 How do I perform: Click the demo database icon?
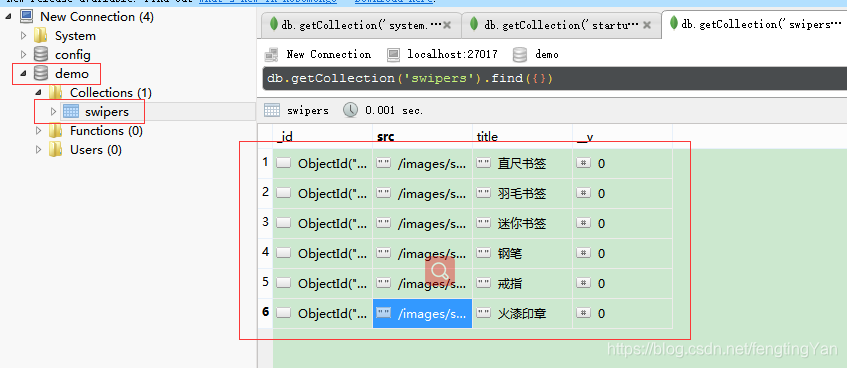[41, 73]
